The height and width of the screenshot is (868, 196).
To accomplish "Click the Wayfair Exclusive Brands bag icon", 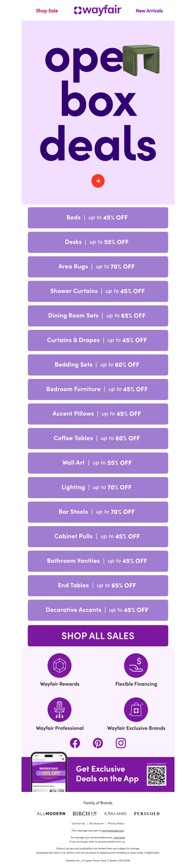I will click(136, 710).
